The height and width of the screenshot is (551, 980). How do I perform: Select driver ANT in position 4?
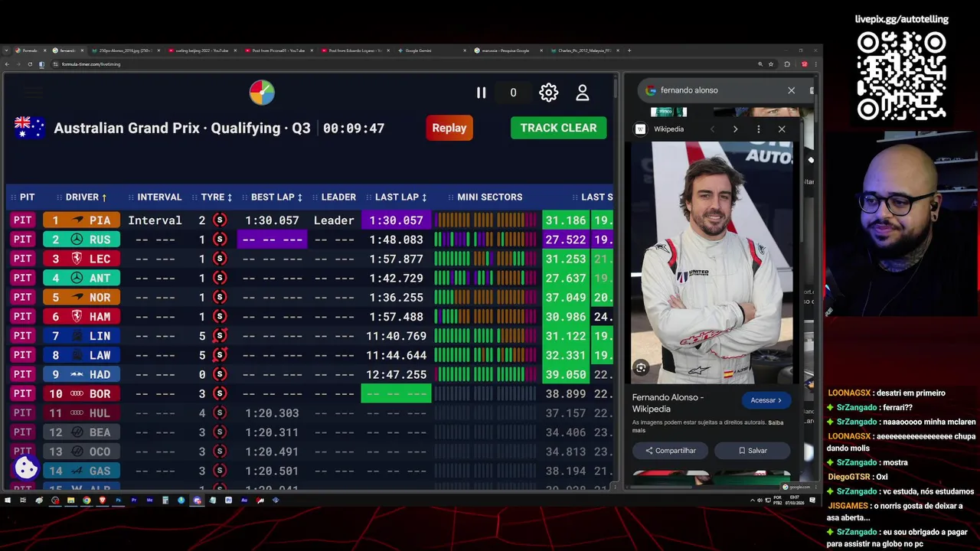coord(81,278)
